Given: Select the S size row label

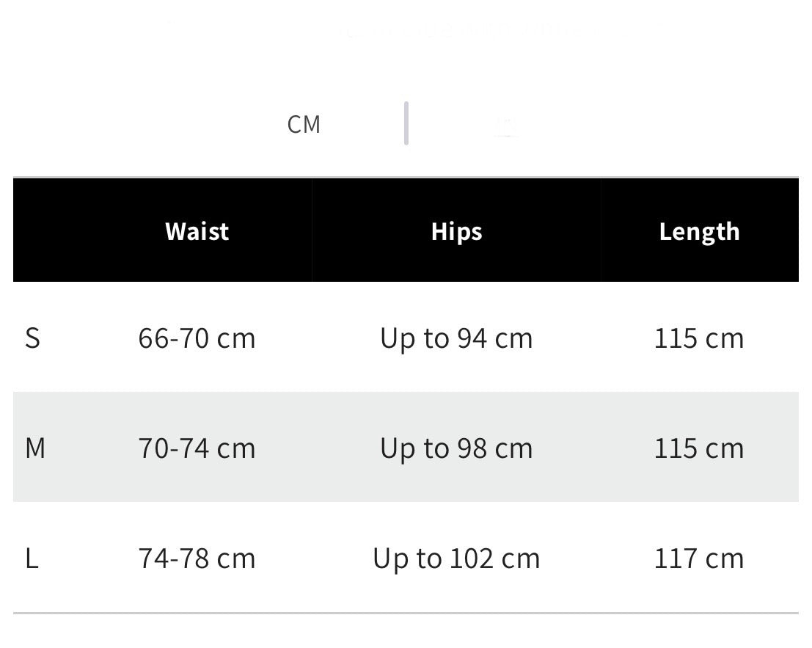Looking at the screenshot, I should [x=32, y=338].
